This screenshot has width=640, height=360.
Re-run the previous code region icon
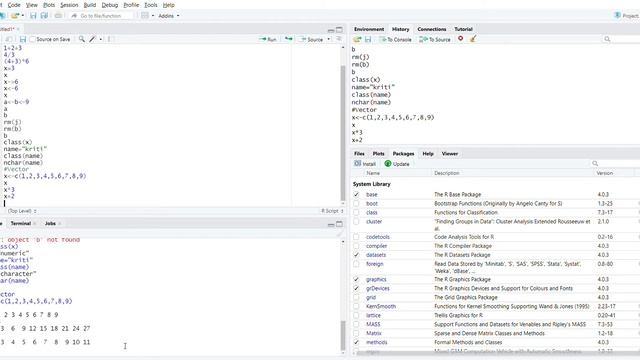[x=289, y=39]
